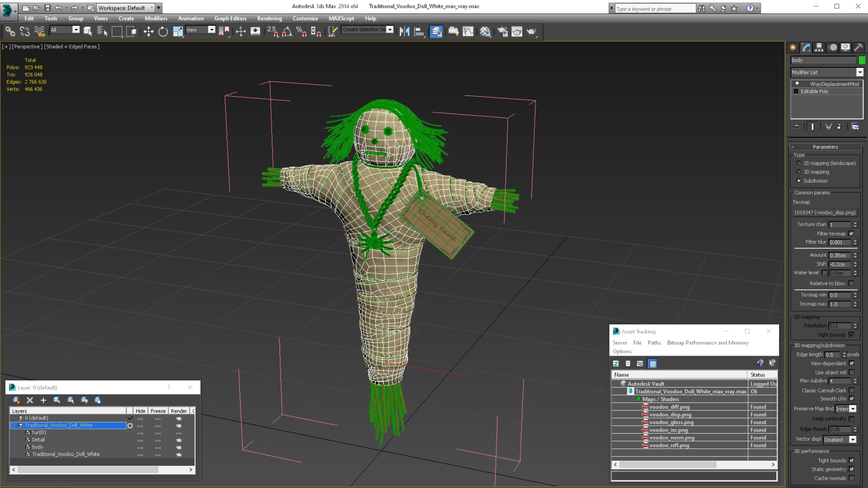Enable Classic Catmull-Clark checkbox
The height and width of the screenshot is (488, 868).
851,390
